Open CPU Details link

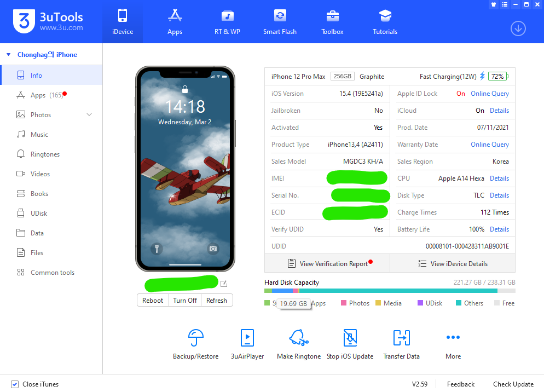[x=499, y=178]
